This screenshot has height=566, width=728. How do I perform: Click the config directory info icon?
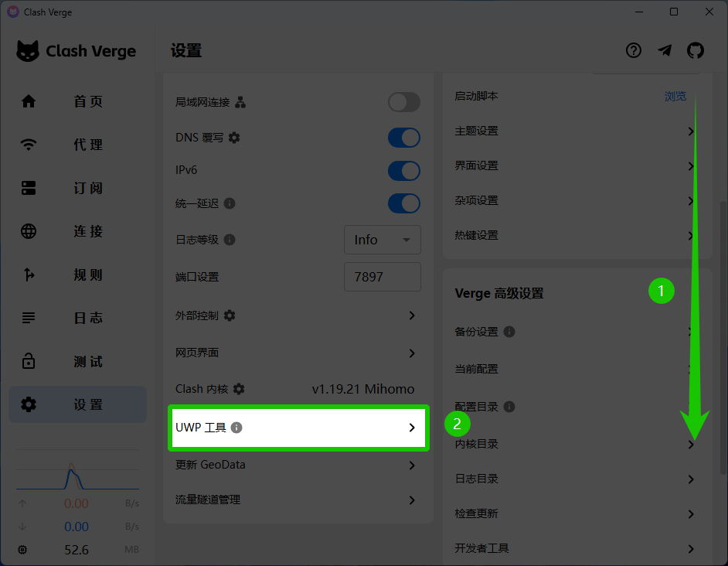coord(509,407)
